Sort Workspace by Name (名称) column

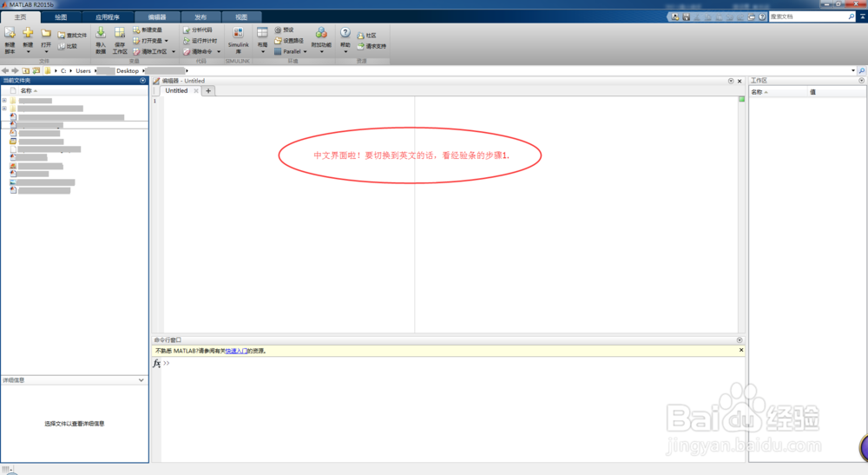point(778,92)
